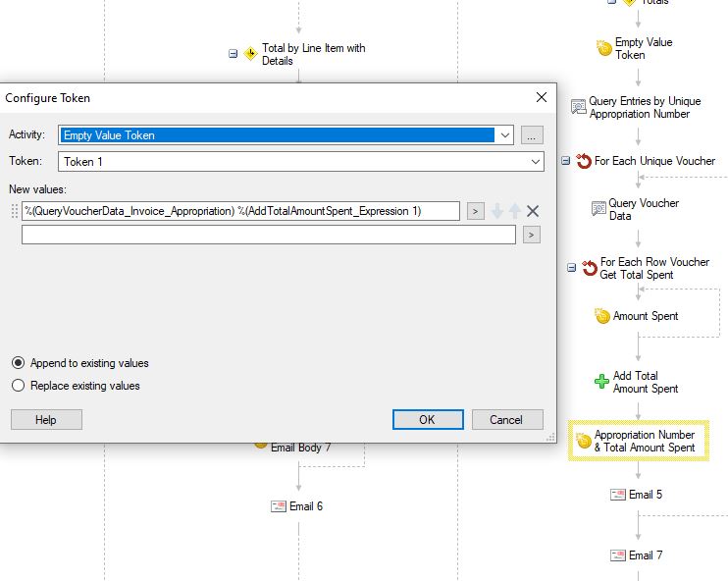
Task: Select the Total by Line Item with Details icon
Action: tap(251, 54)
